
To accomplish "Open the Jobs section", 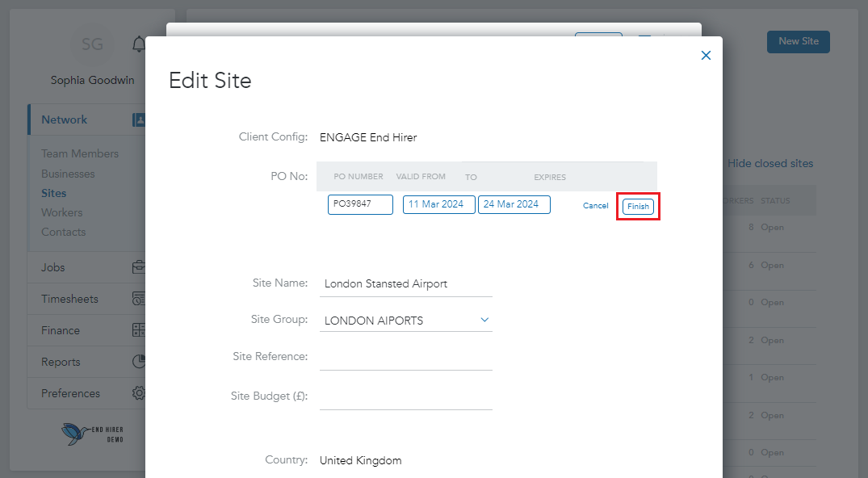I will tap(87, 267).
